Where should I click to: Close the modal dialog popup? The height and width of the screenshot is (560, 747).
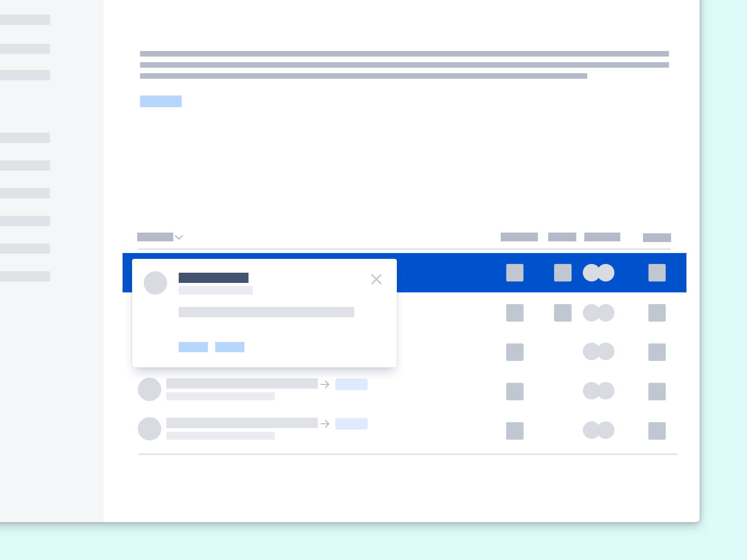[x=376, y=279]
